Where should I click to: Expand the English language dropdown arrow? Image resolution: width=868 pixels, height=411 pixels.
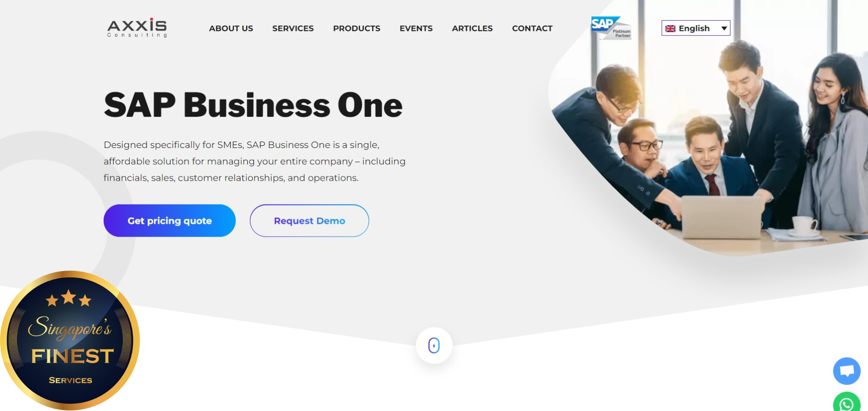pyautogui.click(x=724, y=28)
